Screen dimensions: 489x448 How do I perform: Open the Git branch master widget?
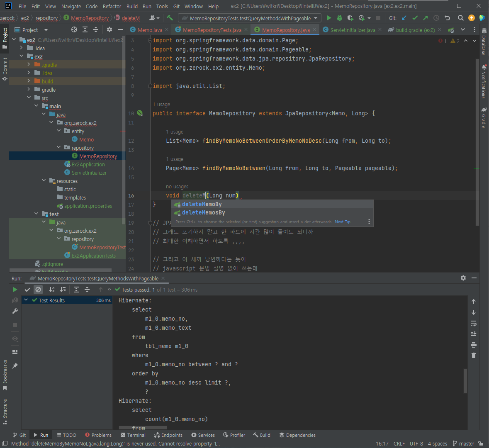click(463, 443)
